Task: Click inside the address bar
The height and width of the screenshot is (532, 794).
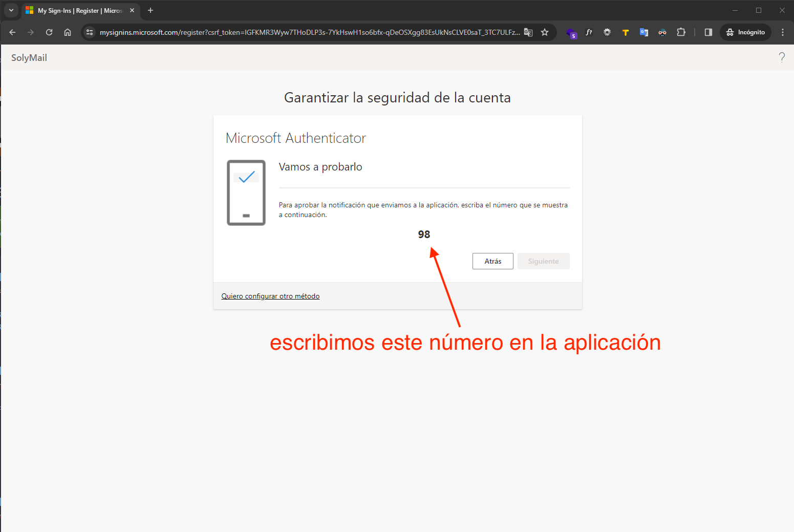Action: click(307, 32)
